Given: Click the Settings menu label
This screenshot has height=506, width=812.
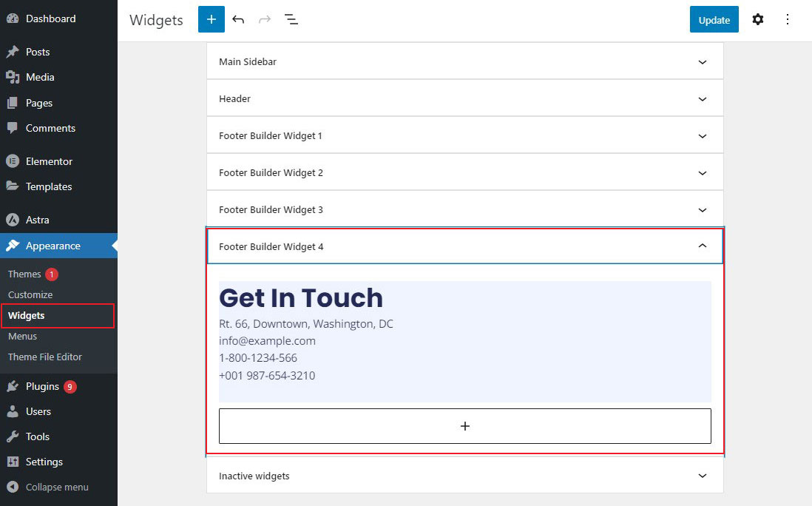Looking at the screenshot, I should 44,462.
